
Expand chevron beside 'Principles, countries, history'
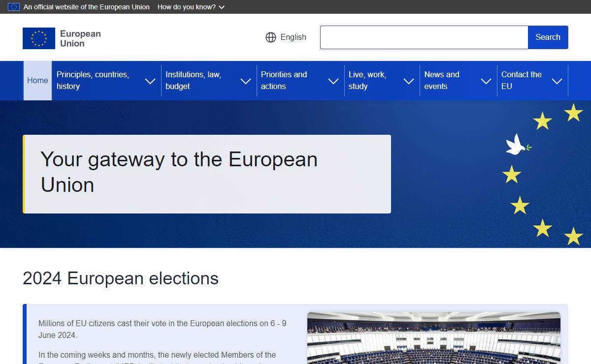(150, 81)
